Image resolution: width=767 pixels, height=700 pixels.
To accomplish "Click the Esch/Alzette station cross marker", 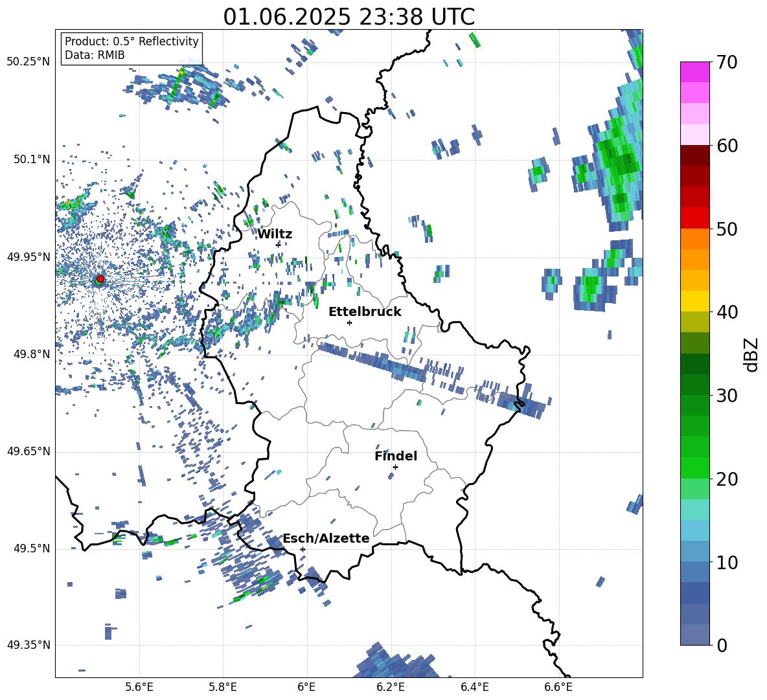I will tap(303, 549).
